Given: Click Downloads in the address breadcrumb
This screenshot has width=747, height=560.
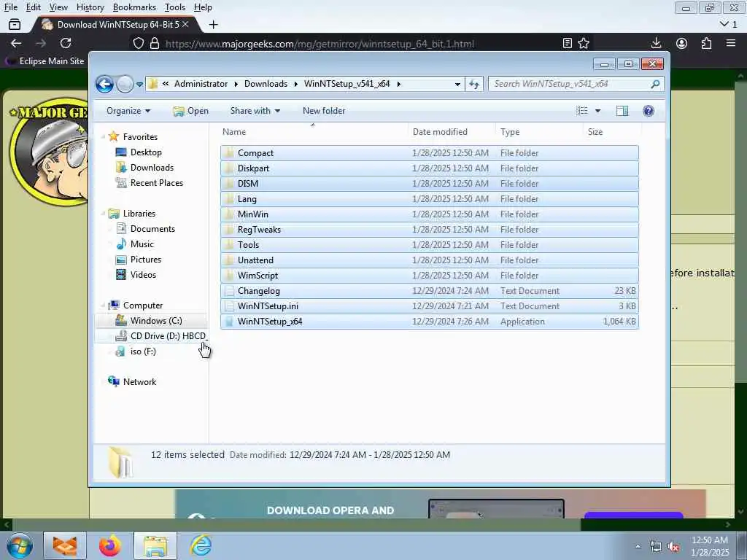Looking at the screenshot, I should (266, 84).
